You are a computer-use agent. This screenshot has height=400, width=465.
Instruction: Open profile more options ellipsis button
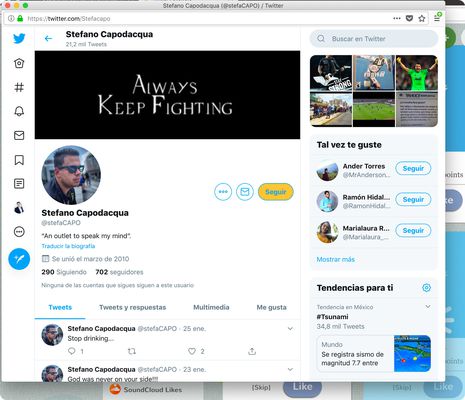click(x=223, y=192)
